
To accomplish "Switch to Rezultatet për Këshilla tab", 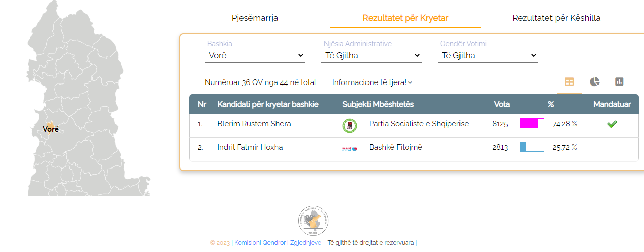I will 556,18.
